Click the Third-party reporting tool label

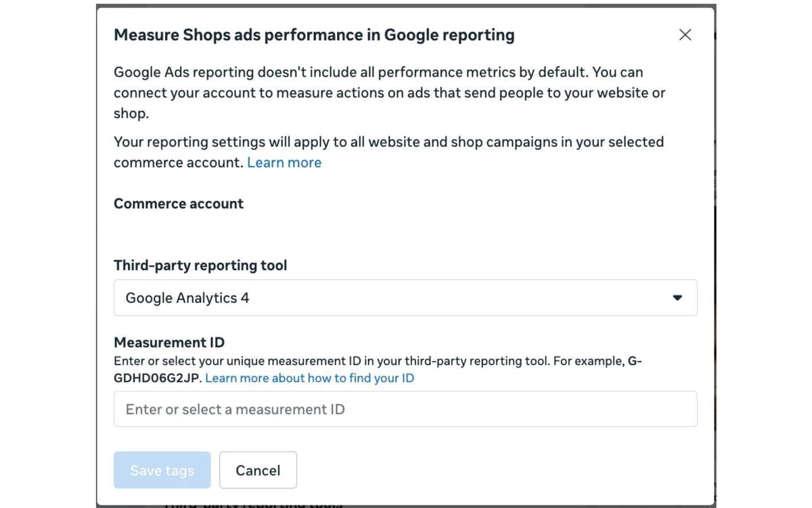click(200, 266)
